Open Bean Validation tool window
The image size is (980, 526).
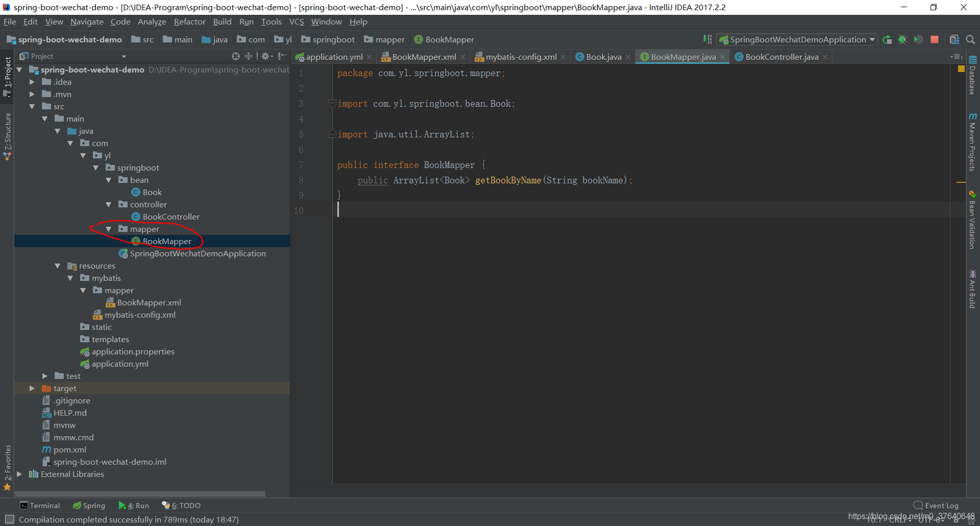pyautogui.click(x=972, y=220)
